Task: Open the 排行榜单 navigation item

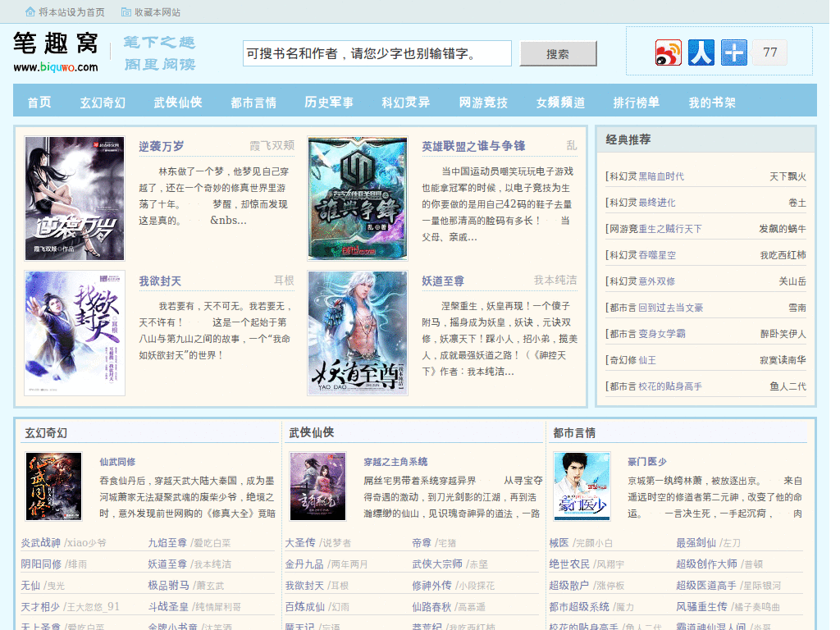Action: click(637, 103)
